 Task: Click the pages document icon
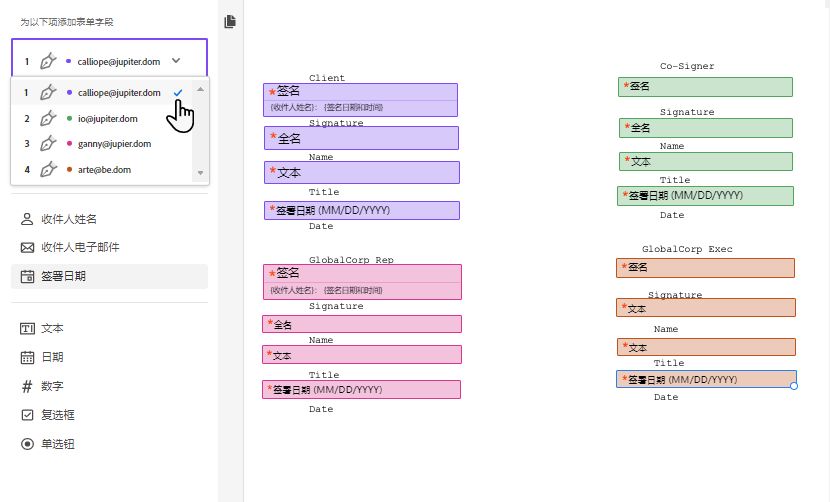[230, 22]
